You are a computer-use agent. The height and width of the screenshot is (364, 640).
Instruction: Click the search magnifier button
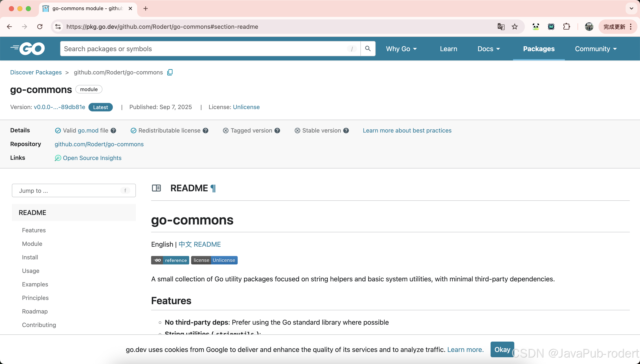[368, 48]
